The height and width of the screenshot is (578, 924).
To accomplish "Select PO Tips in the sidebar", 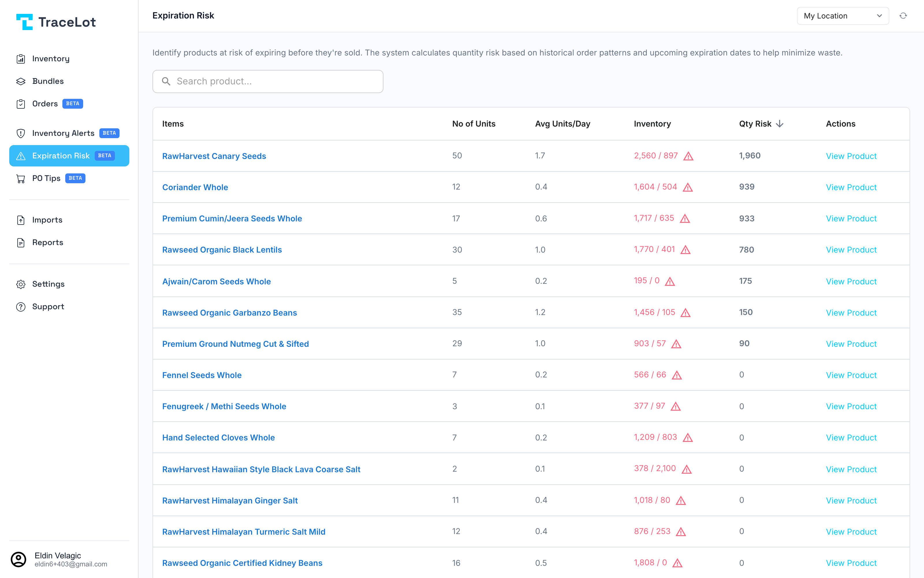I will pyautogui.click(x=69, y=179).
